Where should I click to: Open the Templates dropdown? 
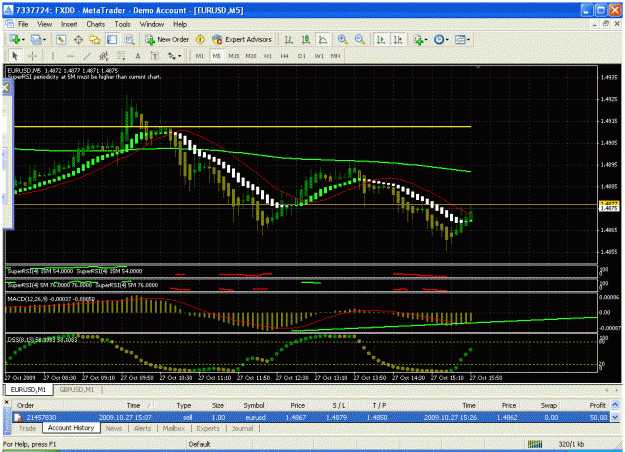[462, 39]
